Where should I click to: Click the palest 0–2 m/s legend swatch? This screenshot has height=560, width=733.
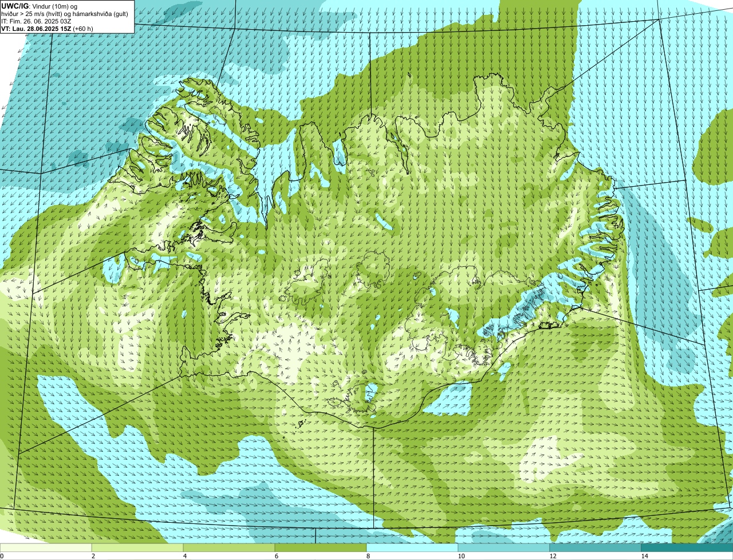[x=46, y=548]
